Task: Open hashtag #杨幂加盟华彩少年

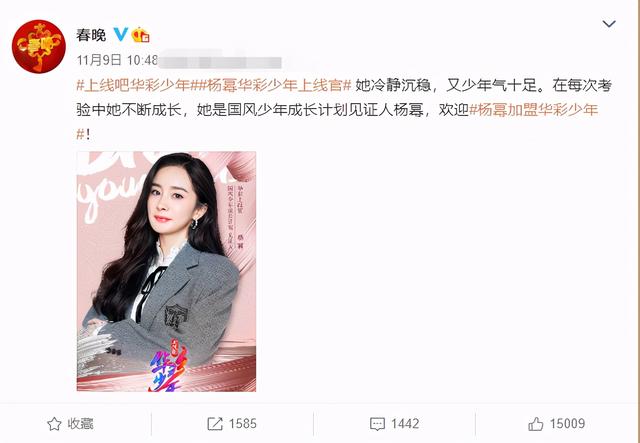Action: (534, 110)
